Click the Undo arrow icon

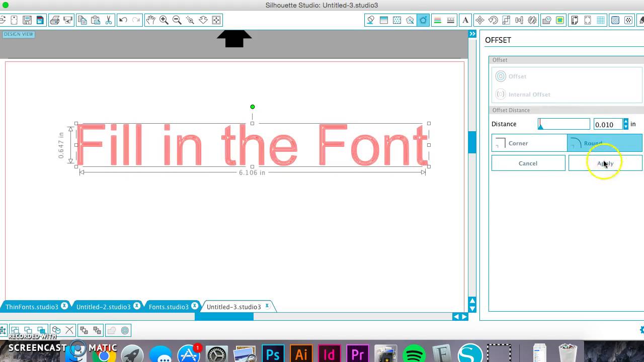[x=123, y=20]
